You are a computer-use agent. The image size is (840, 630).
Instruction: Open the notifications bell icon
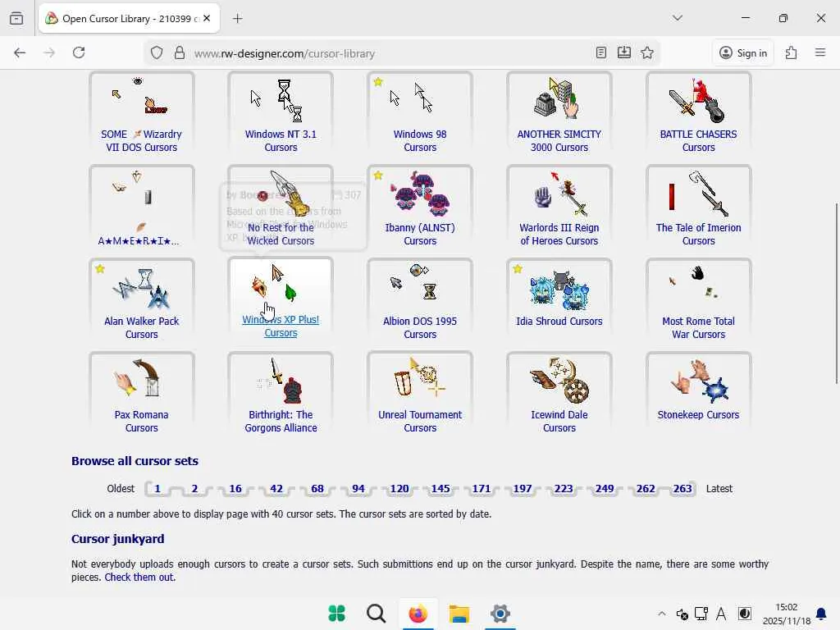820,614
